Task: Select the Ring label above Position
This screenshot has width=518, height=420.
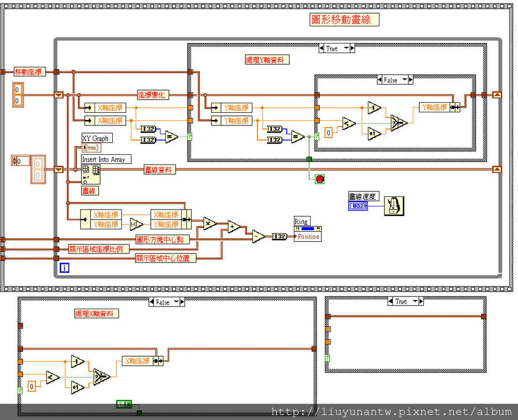Action: 302,222
